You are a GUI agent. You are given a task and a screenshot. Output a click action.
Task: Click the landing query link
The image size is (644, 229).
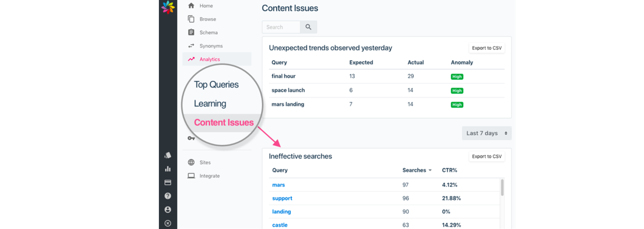click(x=282, y=212)
